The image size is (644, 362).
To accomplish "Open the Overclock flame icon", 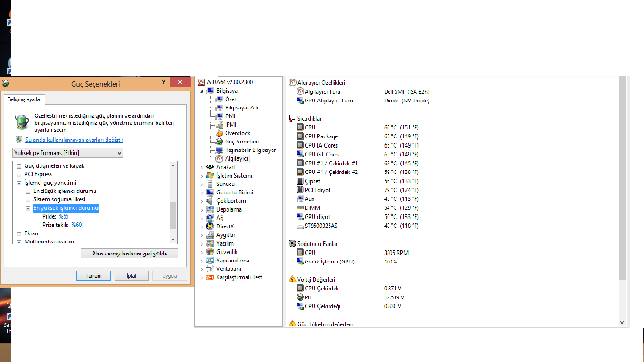I will tap(219, 133).
